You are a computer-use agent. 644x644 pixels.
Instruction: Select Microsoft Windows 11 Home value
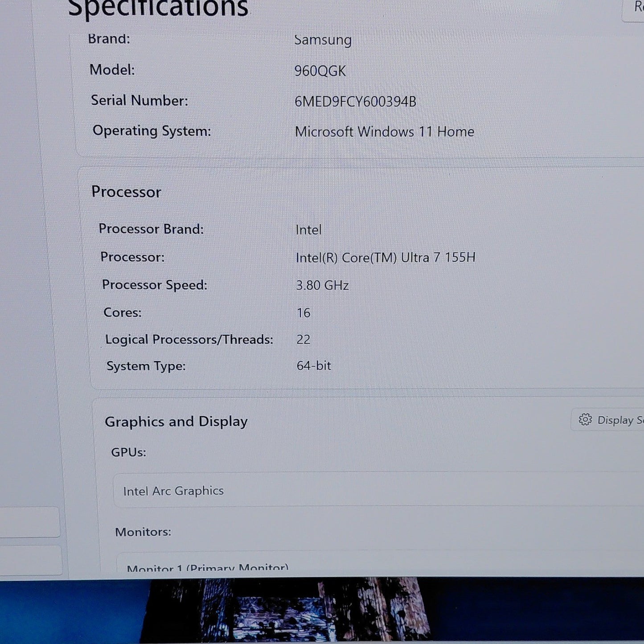(385, 132)
